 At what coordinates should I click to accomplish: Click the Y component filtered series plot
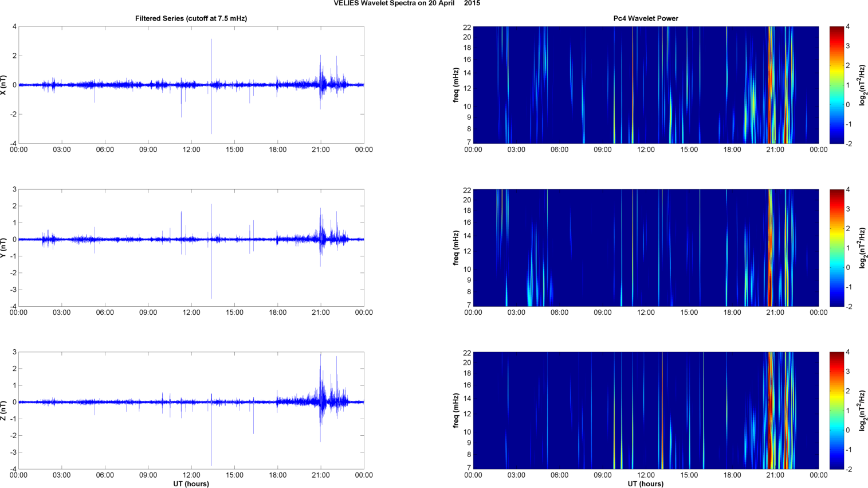[x=191, y=248]
